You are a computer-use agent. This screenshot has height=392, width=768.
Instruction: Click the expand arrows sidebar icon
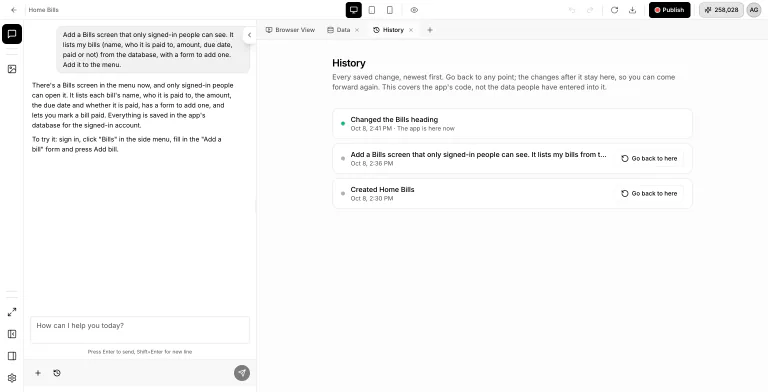[x=12, y=312]
